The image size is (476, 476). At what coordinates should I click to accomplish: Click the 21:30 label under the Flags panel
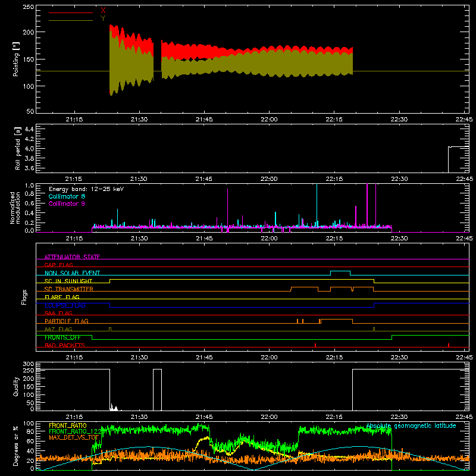139,357
